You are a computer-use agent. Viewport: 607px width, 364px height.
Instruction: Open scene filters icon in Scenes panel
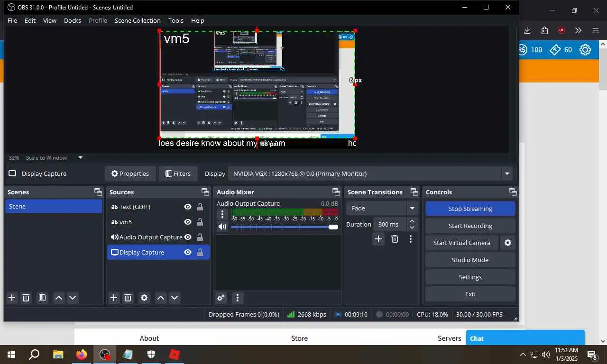42,298
